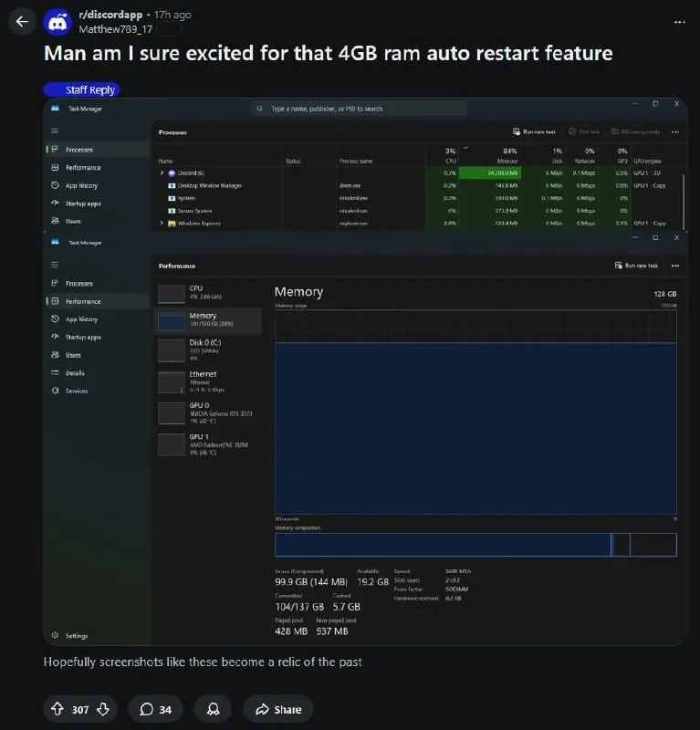
Task: Toggle upper Task Manager hamburger menu
Action: 55,130
